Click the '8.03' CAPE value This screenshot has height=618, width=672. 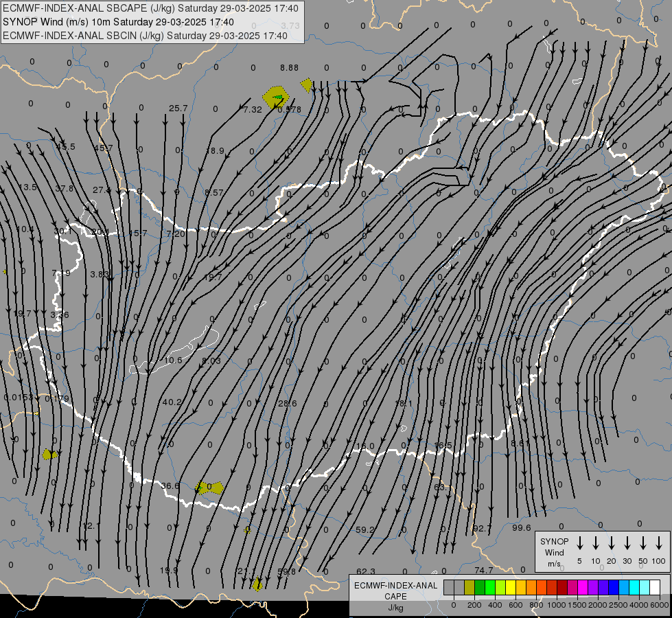pyautogui.click(x=211, y=360)
